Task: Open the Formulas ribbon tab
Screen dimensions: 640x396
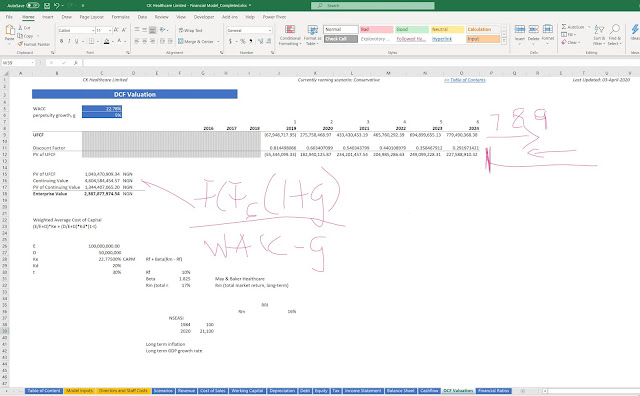Action: pyautogui.click(x=120, y=17)
